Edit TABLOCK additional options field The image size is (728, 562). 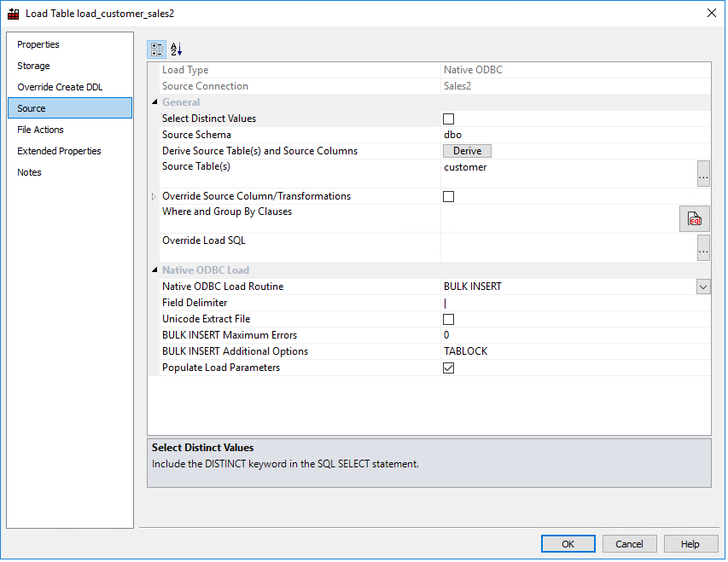(576, 351)
